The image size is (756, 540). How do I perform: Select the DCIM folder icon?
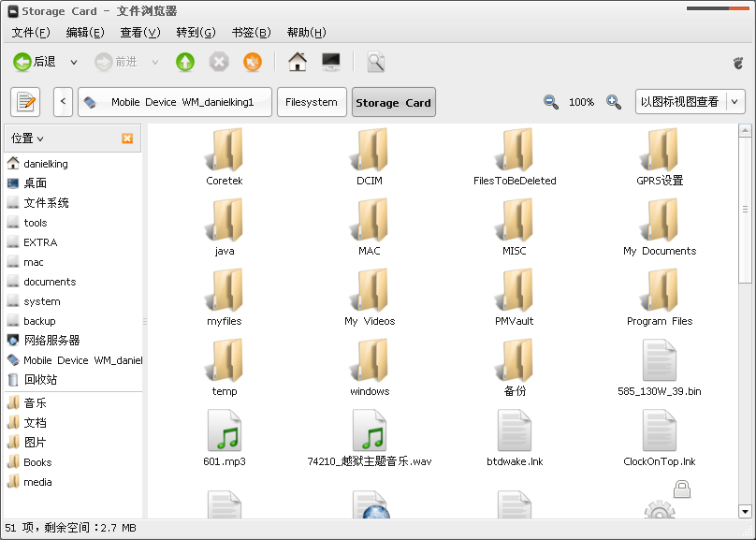[x=370, y=150]
